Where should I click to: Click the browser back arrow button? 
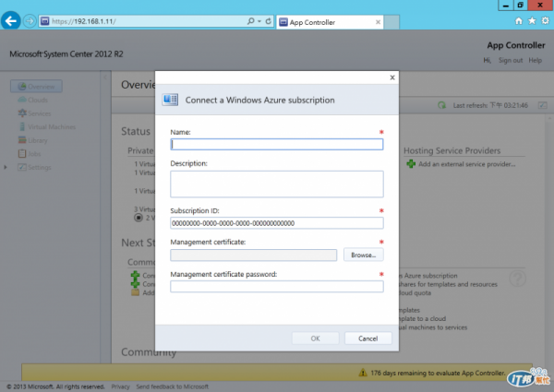point(10,21)
